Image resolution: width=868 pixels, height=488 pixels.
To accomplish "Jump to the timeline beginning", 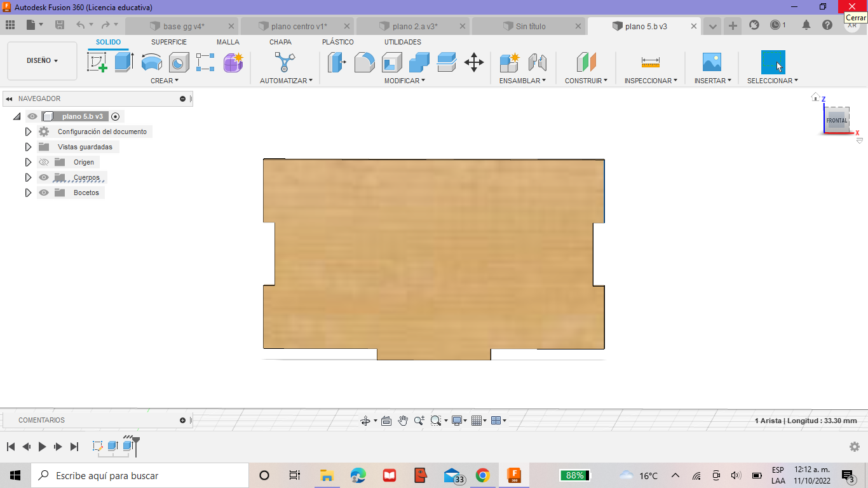I will coord(11,447).
